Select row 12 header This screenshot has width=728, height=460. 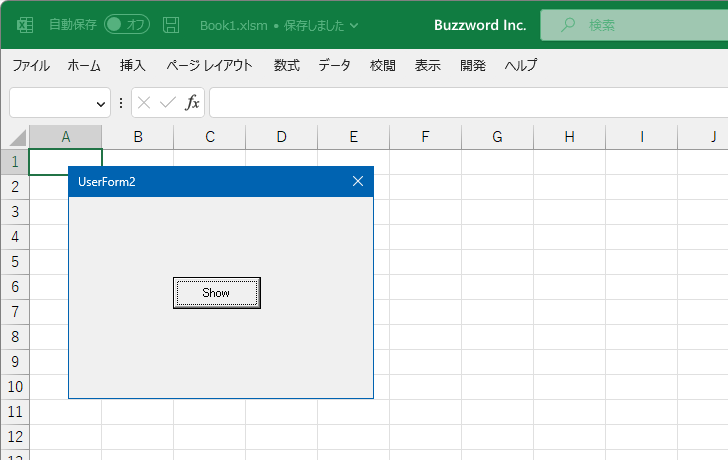pyautogui.click(x=15, y=437)
